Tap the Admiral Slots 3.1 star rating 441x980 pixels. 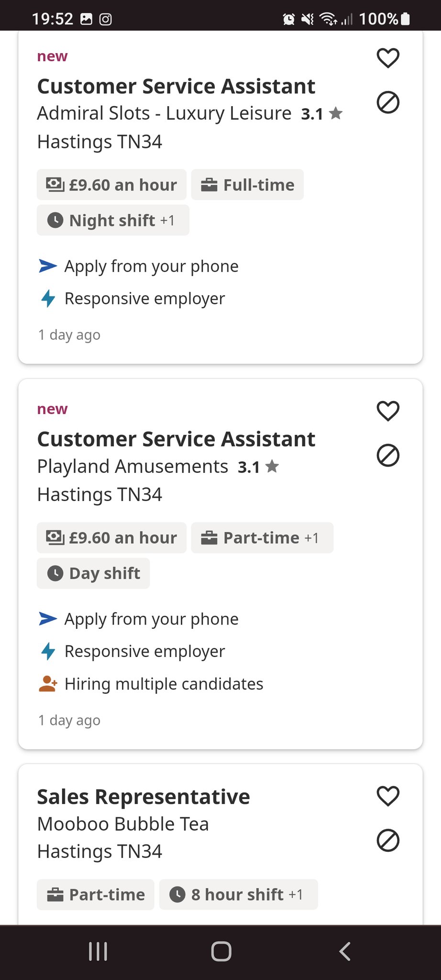321,114
